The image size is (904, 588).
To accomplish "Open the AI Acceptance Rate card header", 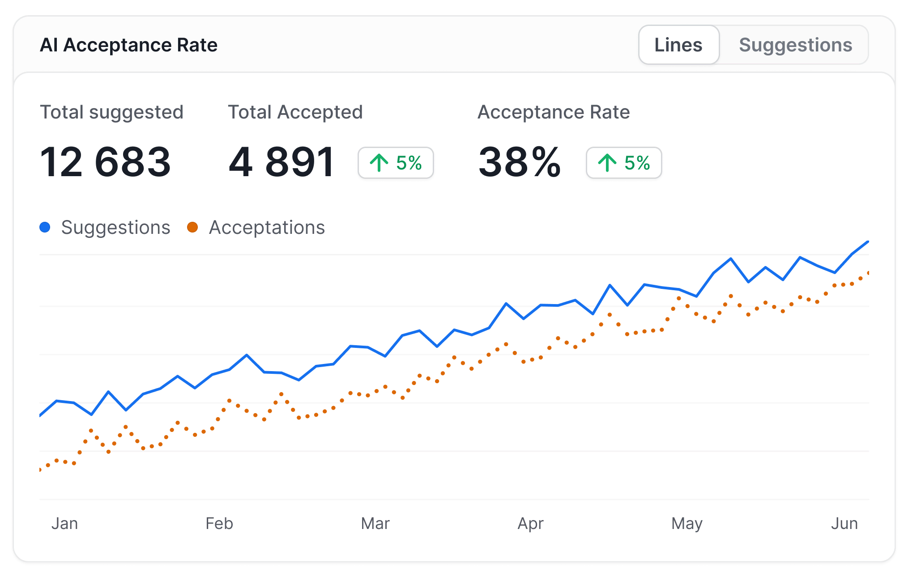I will [x=129, y=45].
